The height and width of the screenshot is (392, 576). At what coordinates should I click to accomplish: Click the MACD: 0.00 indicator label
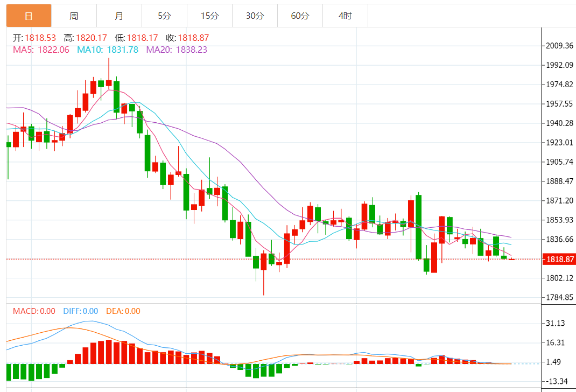[34, 311]
